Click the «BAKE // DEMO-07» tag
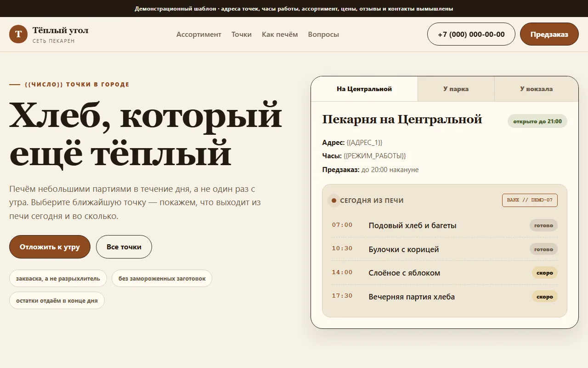Screen dimensions: 588x368 tap(530, 201)
